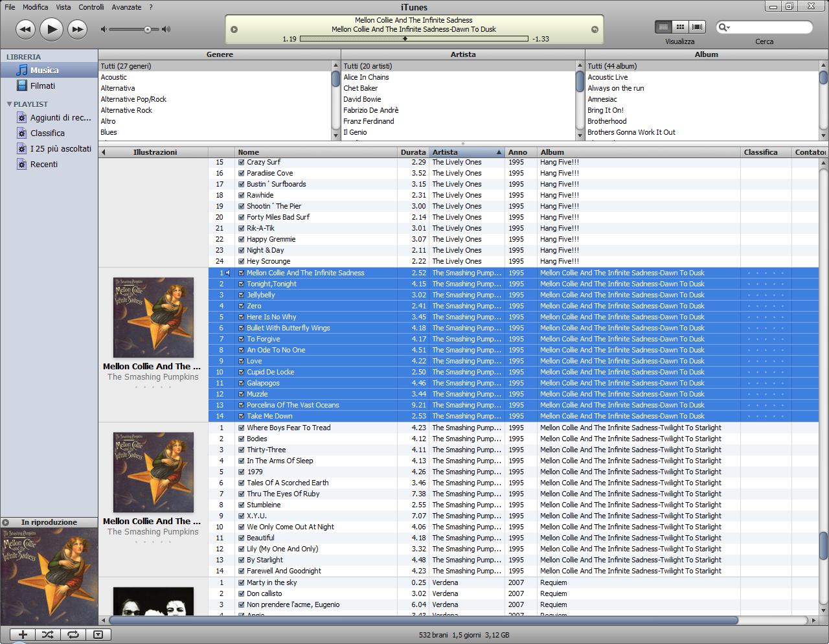This screenshot has height=644, width=829.
Task: Uncheck the 1979 song checkbox
Action: [241, 472]
